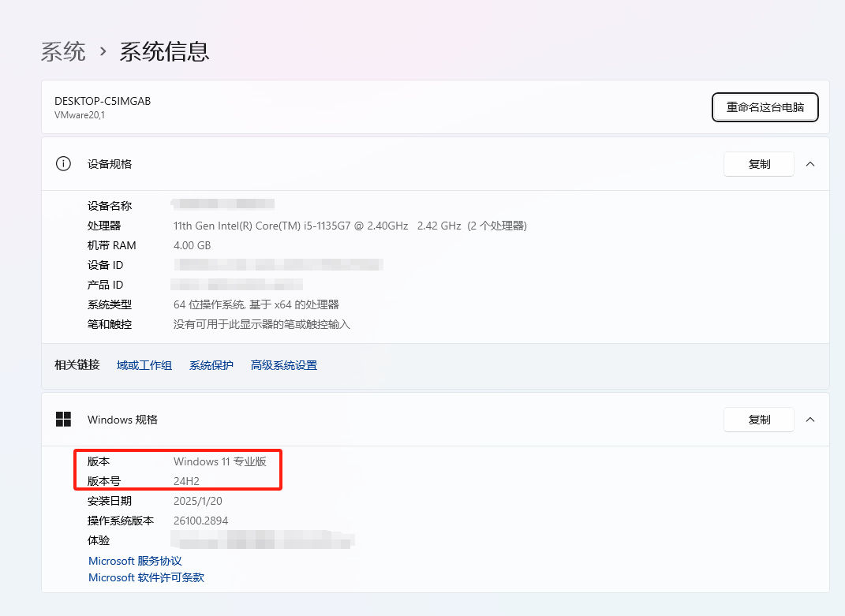
Task: Select the 4.00 GB RAM value
Action: click(192, 246)
